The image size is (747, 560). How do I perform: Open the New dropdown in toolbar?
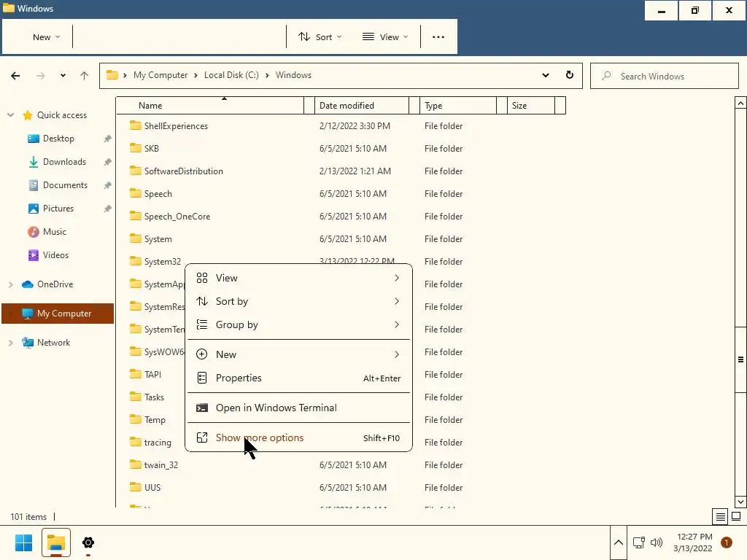46,36
